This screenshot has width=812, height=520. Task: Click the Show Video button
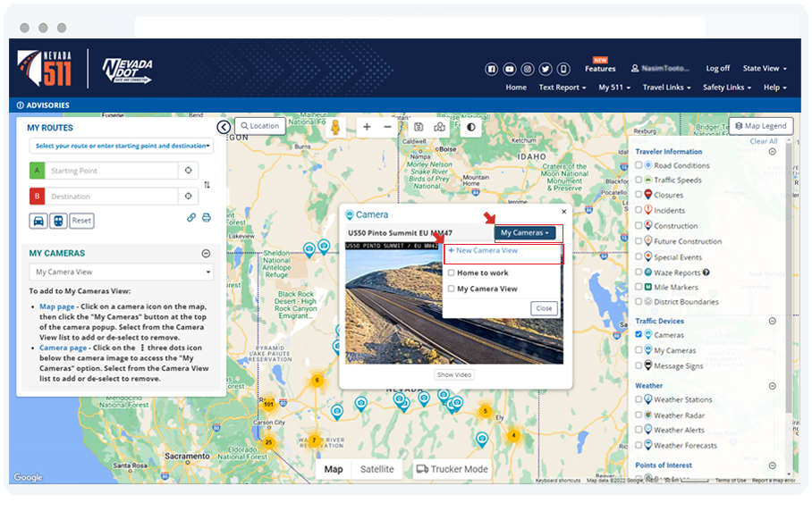coord(454,374)
